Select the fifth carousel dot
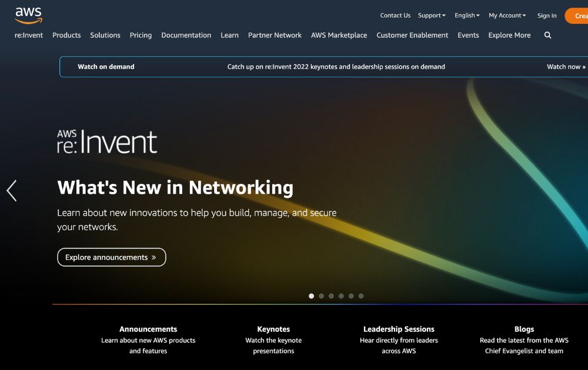Viewport: 588px width, 370px height. 351,296
